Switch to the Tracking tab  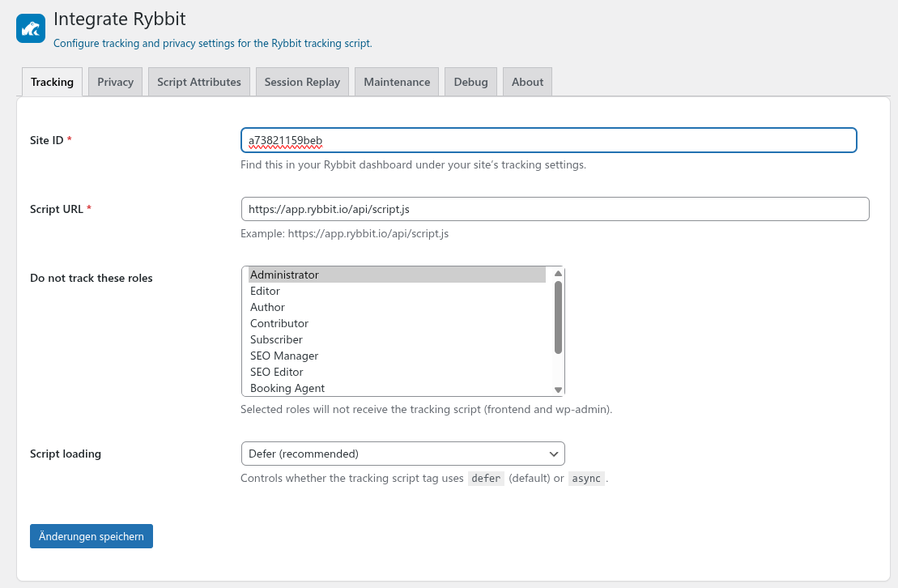pyautogui.click(x=52, y=82)
